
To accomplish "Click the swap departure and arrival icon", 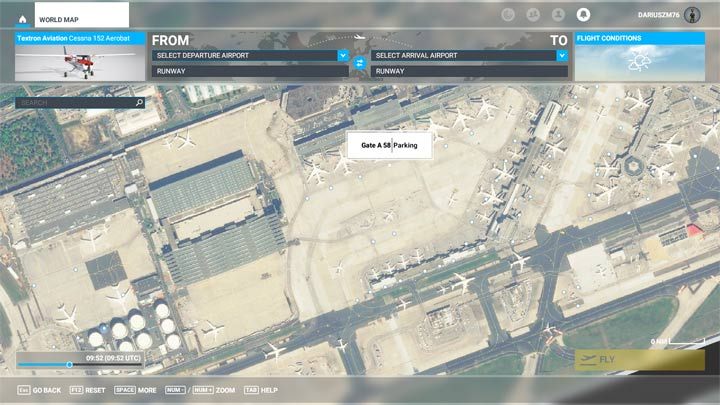I will (x=359, y=63).
